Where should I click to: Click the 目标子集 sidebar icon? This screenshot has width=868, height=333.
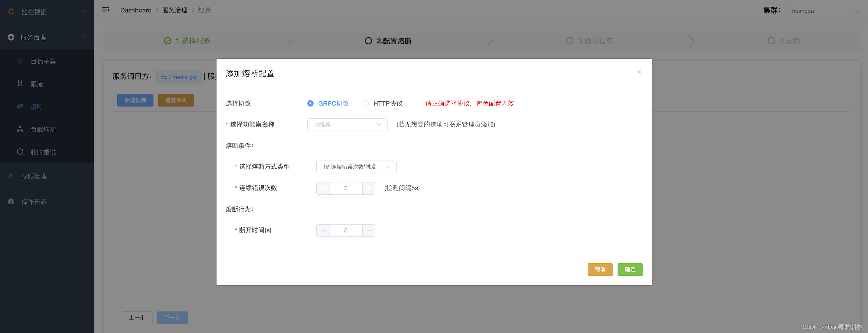pos(20,61)
